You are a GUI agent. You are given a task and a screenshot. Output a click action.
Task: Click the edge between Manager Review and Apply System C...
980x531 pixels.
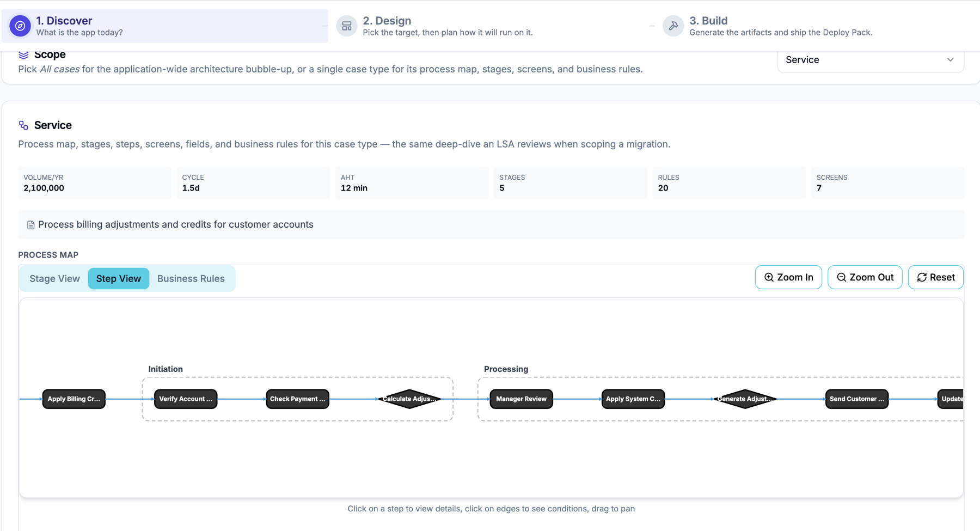click(x=577, y=399)
